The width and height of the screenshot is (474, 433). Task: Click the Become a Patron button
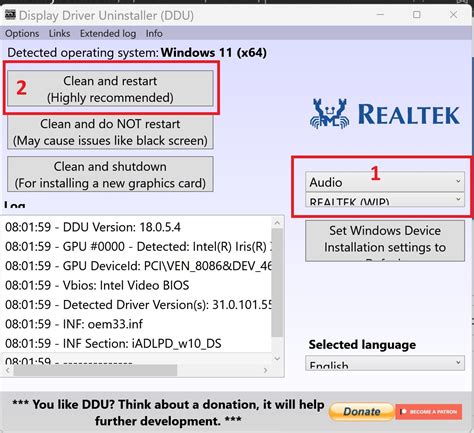click(x=429, y=412)
